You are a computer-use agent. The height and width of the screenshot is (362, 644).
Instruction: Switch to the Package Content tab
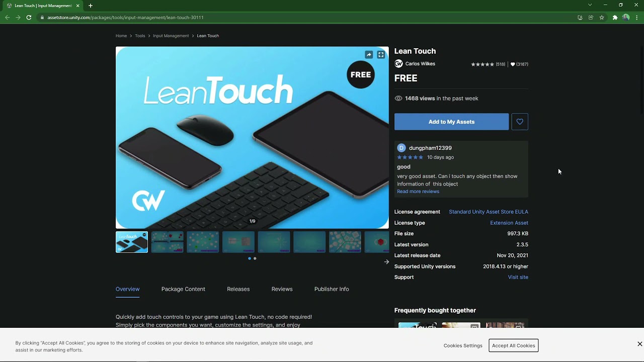tap(183, 289)
